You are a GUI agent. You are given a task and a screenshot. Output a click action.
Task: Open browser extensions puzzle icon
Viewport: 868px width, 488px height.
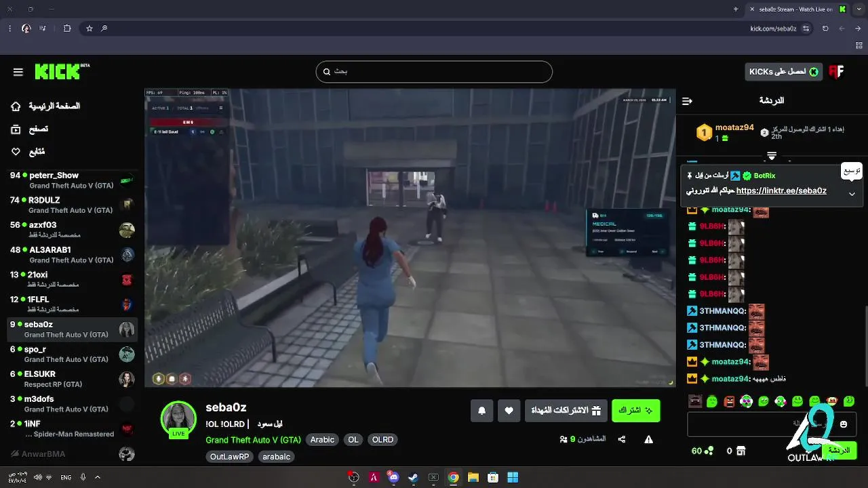66,28
